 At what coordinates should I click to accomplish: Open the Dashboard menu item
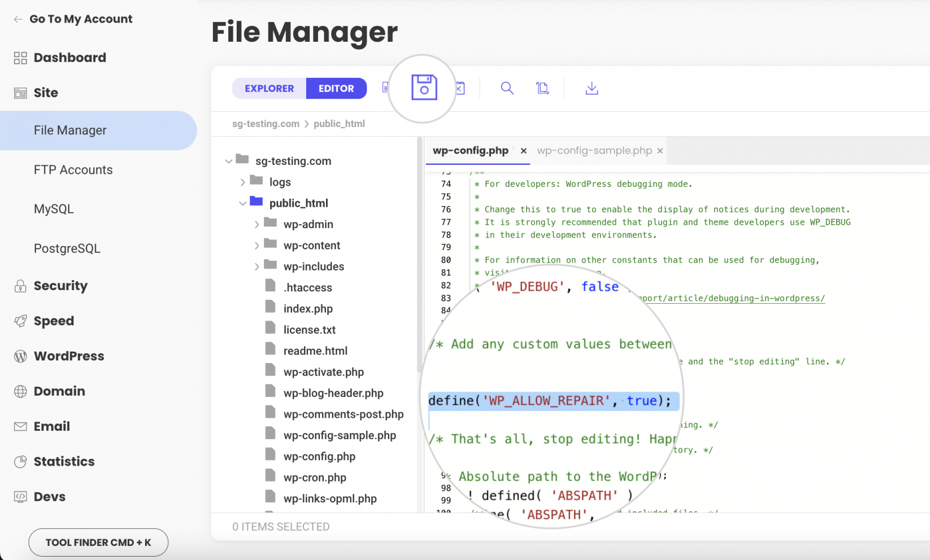(69, 58)
